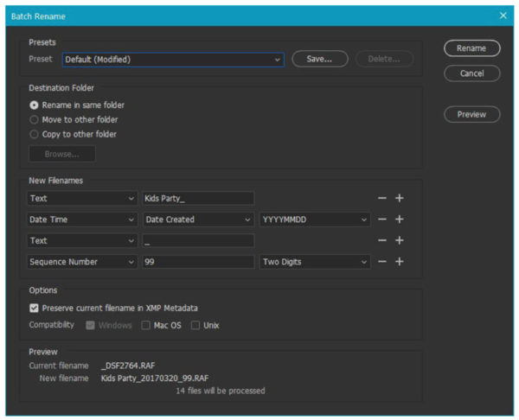Click the sequence number field showing 99
The height and width of the screenshot is (420, 519).
(x=198, y=262)
